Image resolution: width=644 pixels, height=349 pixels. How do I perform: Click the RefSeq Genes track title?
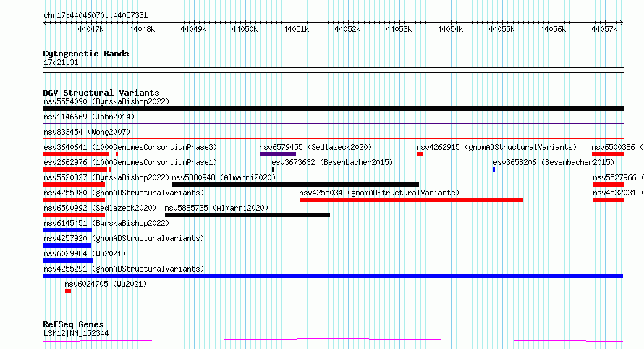pyautogui.click(x=73, y=324)
